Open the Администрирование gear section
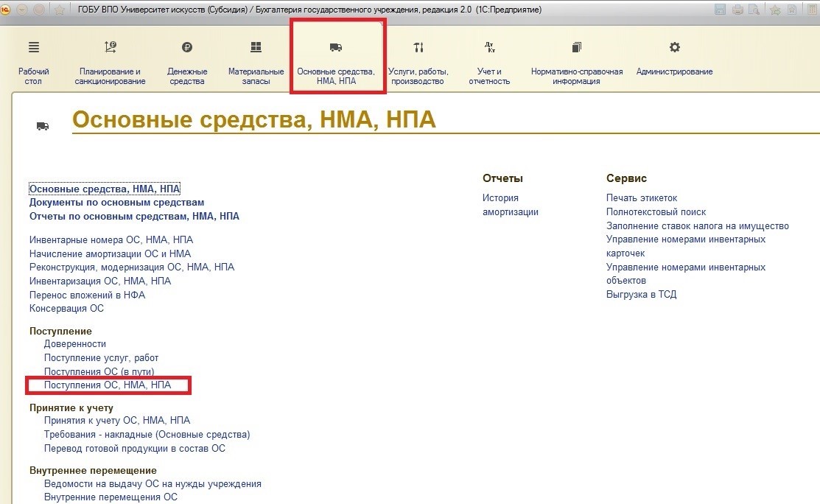 coord(674,62)
